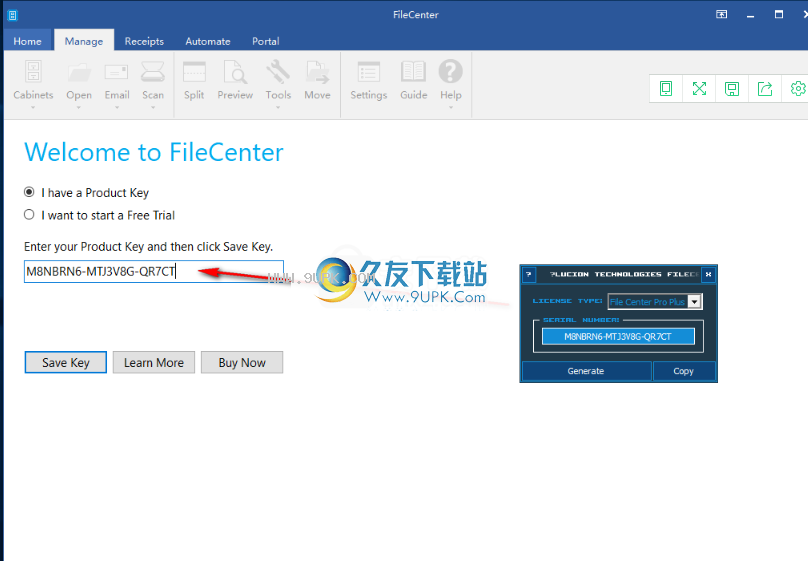Minimize the FileCenter window
The height and width of the screenshot is (561, 808).
(x=750, y=15)
